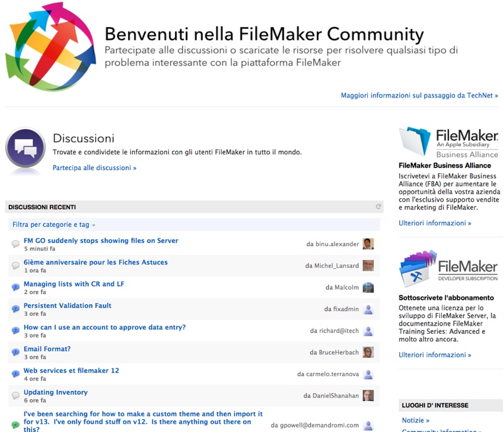Viewport: 504px width, 432px height.
Task: Open binu.alexander's avatar photo
Action: (x=368, y=244)
